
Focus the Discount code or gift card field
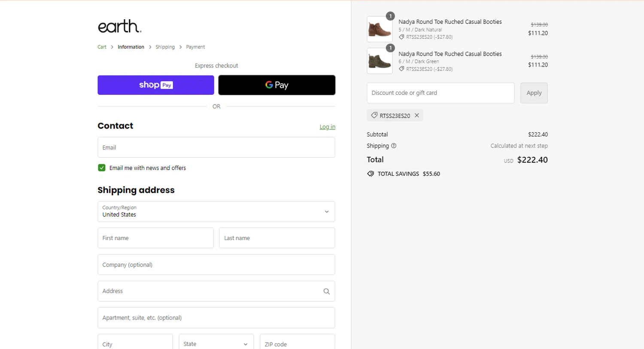click(440, 93)
